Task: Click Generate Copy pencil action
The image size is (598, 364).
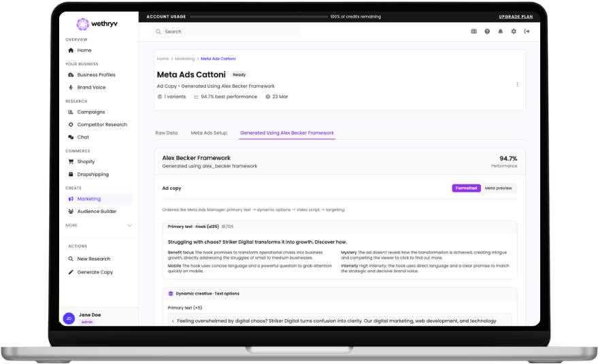Action: (90, 272)
